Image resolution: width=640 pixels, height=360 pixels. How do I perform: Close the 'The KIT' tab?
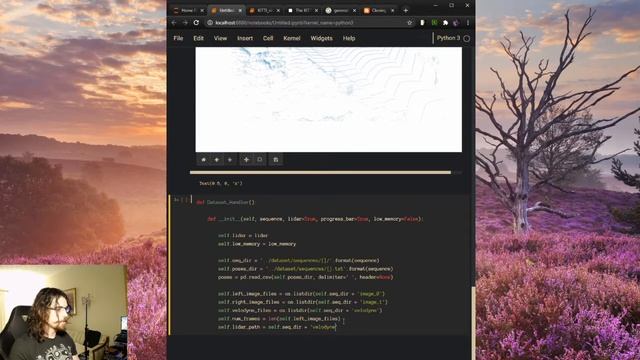coord(316,11)
